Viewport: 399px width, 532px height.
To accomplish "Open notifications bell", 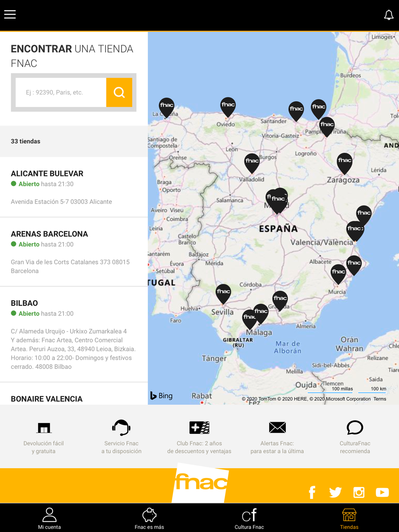I will pos(389,15).
